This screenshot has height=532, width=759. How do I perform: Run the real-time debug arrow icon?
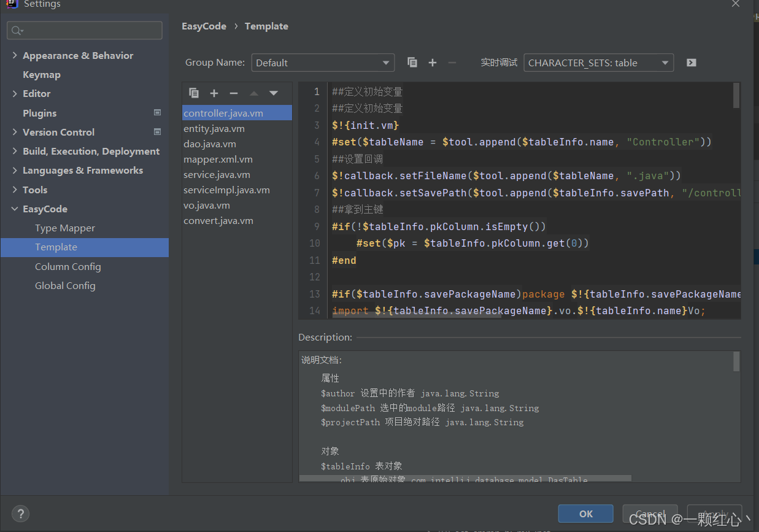point(692,63)
